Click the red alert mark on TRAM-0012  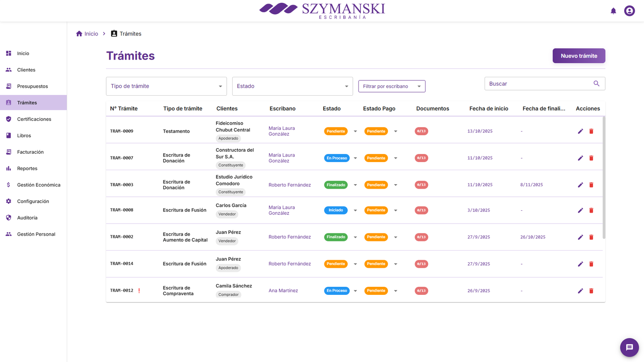(139, 290)
